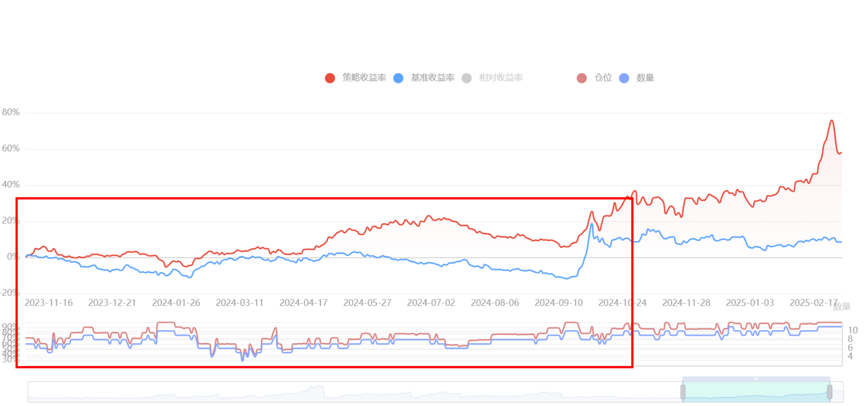Toggle the 数量 legend label

pos(645,78)
